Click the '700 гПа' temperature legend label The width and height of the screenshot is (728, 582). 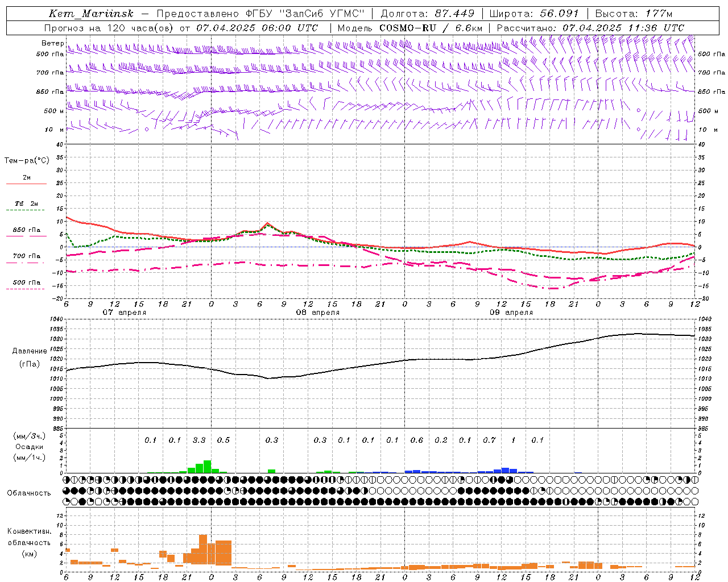27,256
